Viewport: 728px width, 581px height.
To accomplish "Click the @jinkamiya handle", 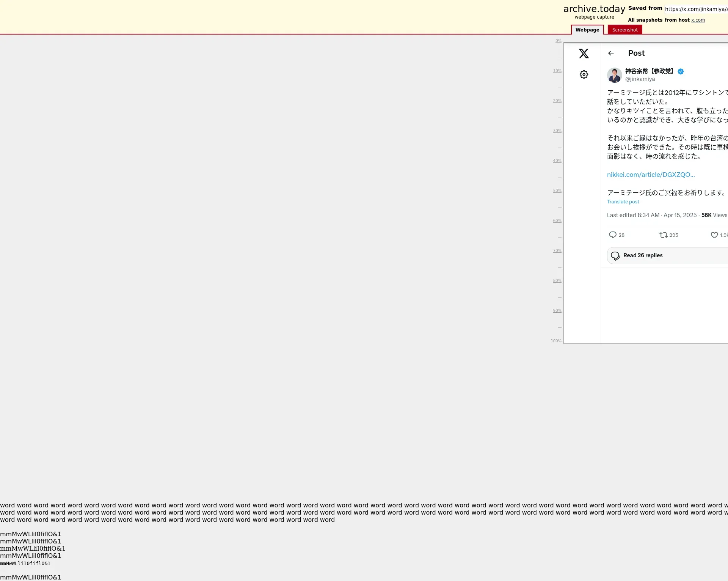I will pos(640,79).
